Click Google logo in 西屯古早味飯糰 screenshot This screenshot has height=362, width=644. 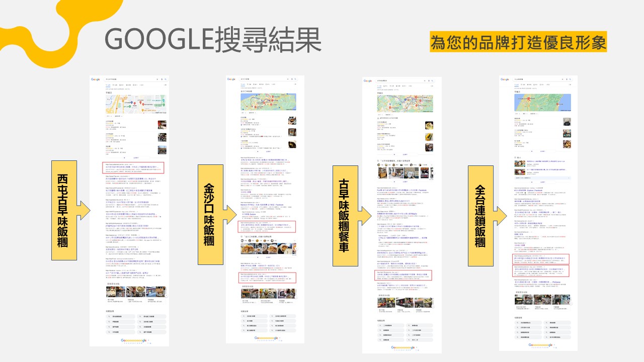(96, 79)
